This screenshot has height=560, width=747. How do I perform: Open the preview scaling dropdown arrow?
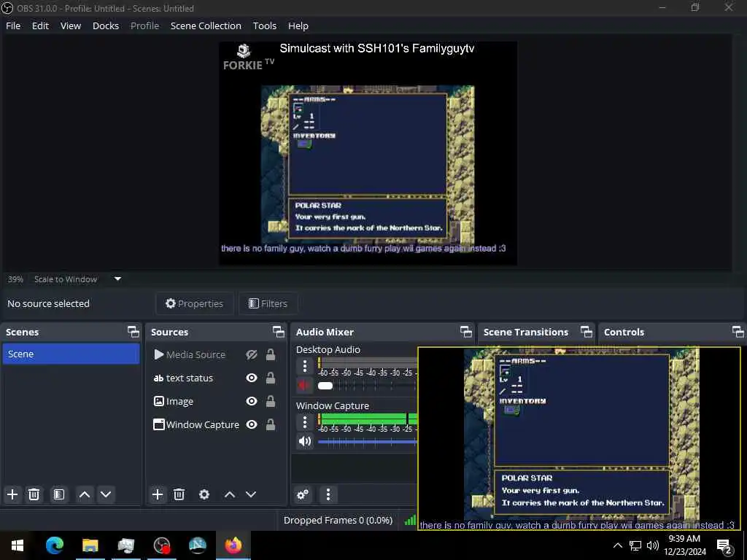pos(117,279)
